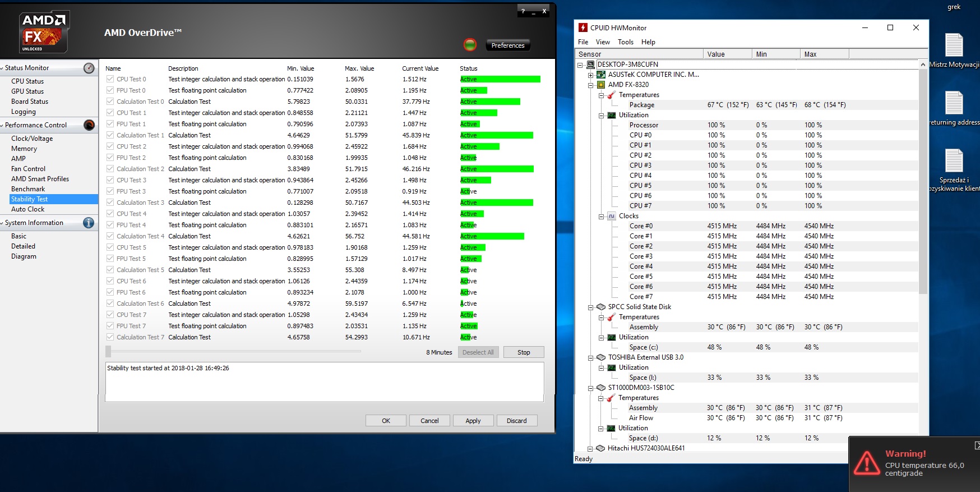Open the View menu in HWMonitor
This screenshot has height=492, width=980.
(x=603, y=42)
